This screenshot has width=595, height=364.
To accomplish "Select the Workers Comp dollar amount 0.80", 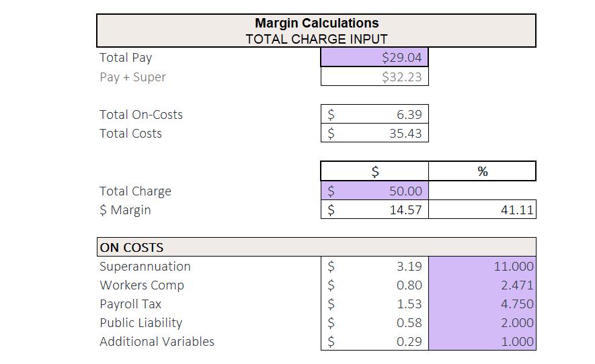I will coord(374,285).
